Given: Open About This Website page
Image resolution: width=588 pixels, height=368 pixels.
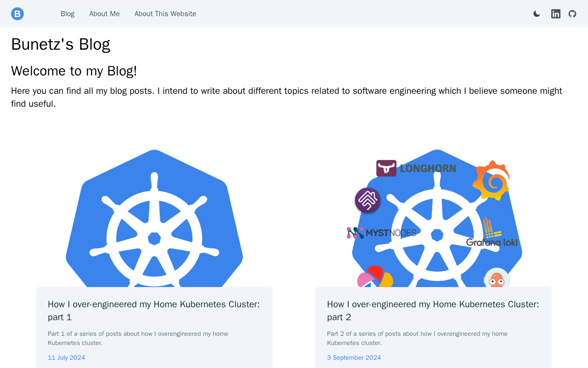Looking at the screenshot, I should (x=165, y=14).
